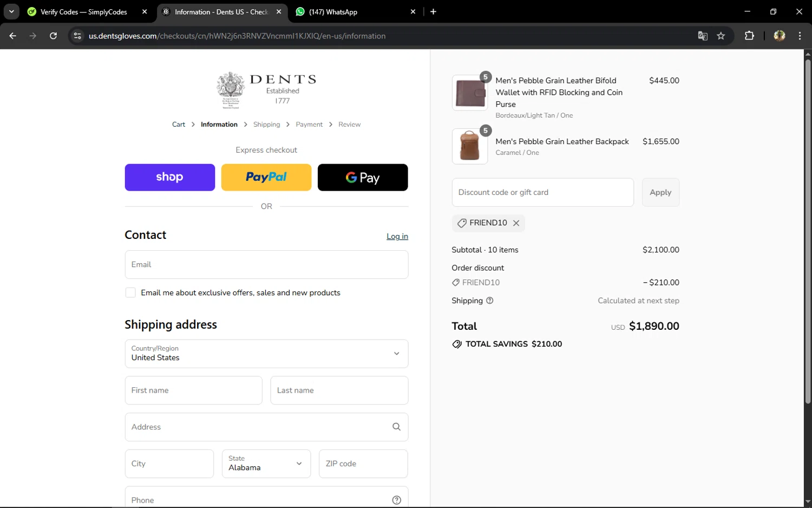812x508 pixels.
Task: Go back to Cart breadcrumb
Action: coord(179,125)
